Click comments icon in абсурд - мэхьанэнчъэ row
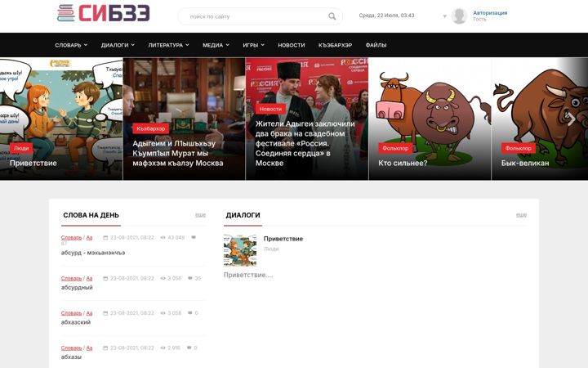 tap(194, 237)
